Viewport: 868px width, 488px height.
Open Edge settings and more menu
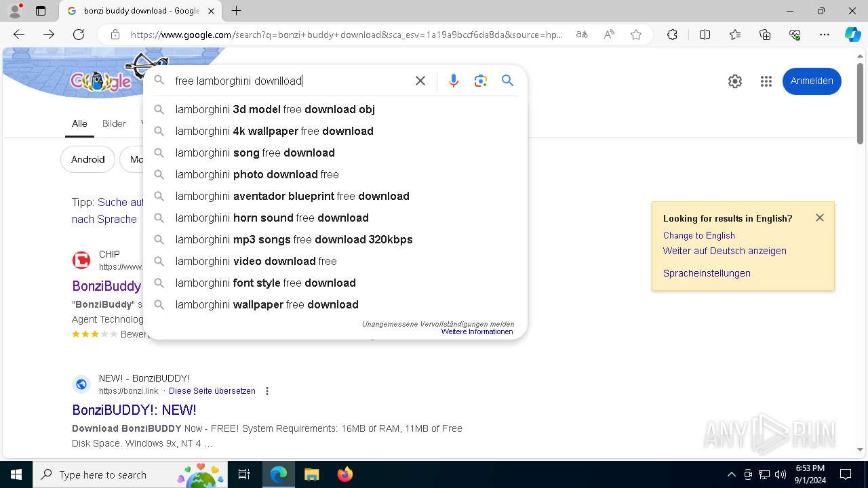click(x=825, y=35)
